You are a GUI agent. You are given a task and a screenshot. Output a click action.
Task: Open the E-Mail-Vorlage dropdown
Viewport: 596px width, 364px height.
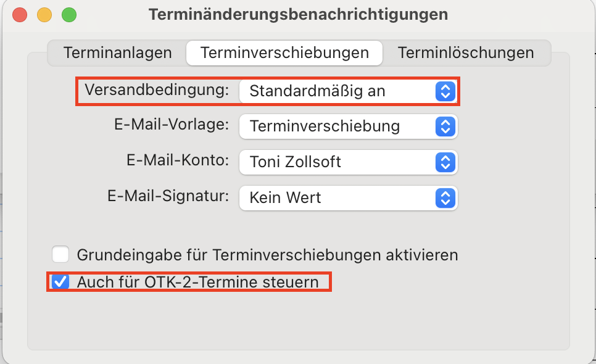348,126
